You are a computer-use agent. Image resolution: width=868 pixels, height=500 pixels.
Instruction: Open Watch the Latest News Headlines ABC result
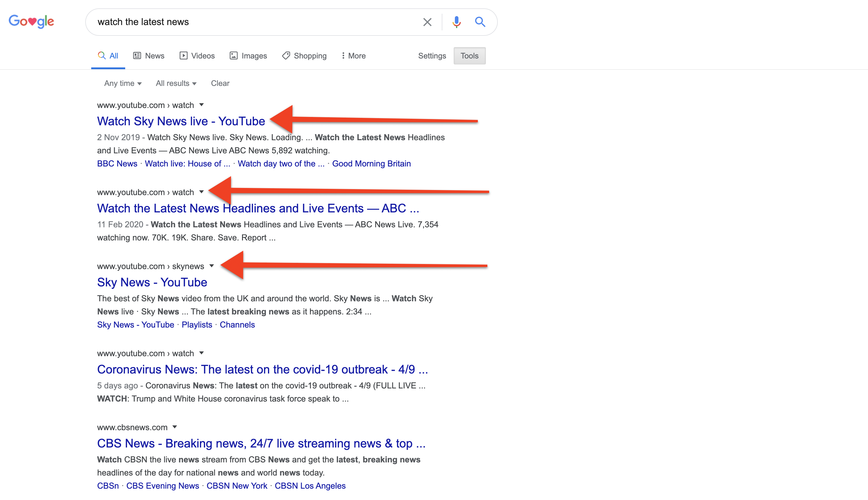tap(258, 208)
